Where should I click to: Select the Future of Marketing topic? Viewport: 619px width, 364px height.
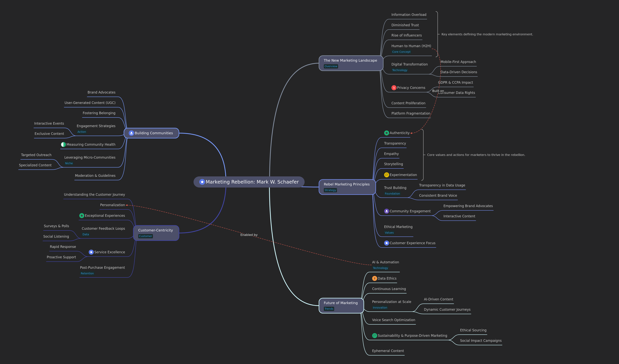coord(341,306)
